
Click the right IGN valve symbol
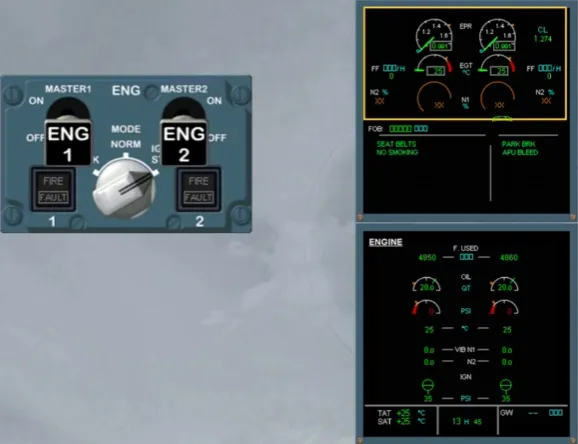(x=506, y=385)
